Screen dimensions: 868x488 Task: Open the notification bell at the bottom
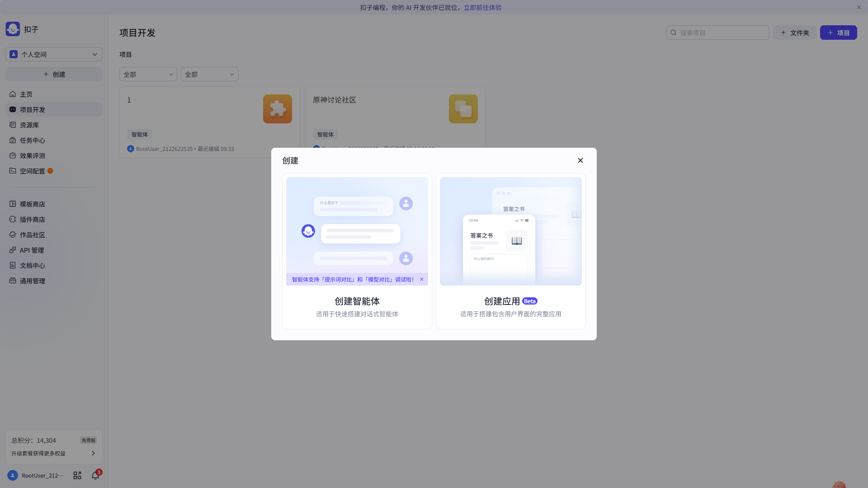point(95,475)
